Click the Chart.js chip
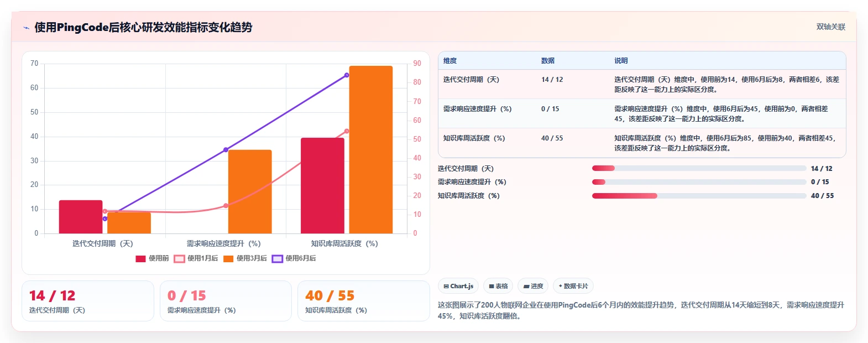This screenshot has width=868, height=343. point(458,286)
